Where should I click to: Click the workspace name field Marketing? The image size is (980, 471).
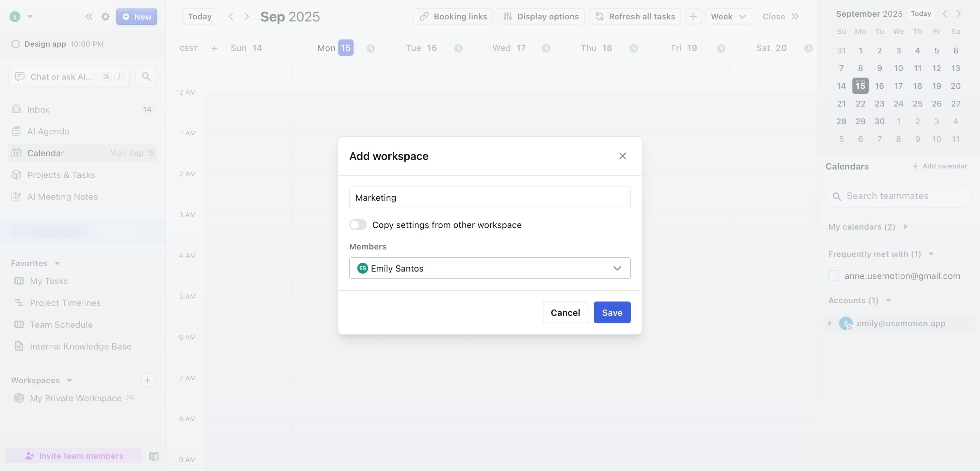pyautogui.click(x=490, y=197)
